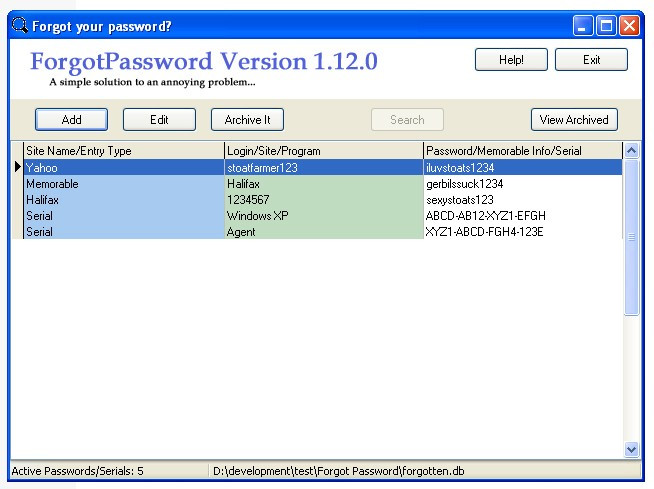
Task: Click the forgotten.db path in status bar
Action: pos(339,471)
